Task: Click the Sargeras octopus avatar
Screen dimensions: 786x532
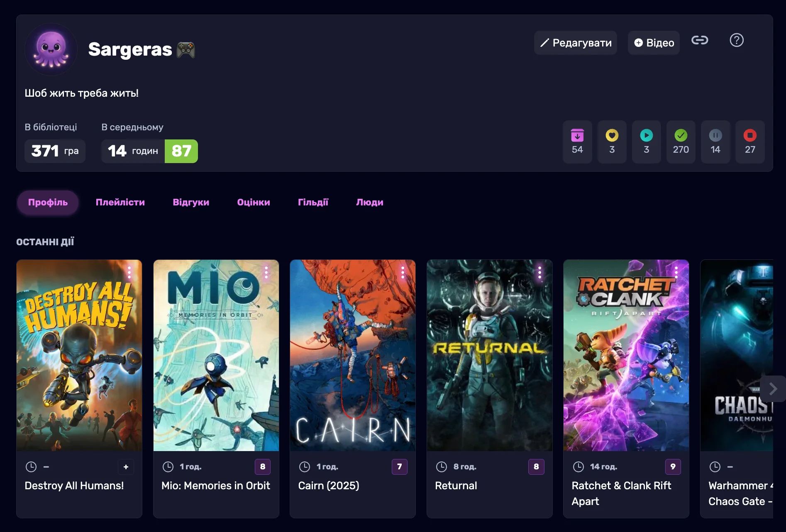Action: [x=51, y=49]
